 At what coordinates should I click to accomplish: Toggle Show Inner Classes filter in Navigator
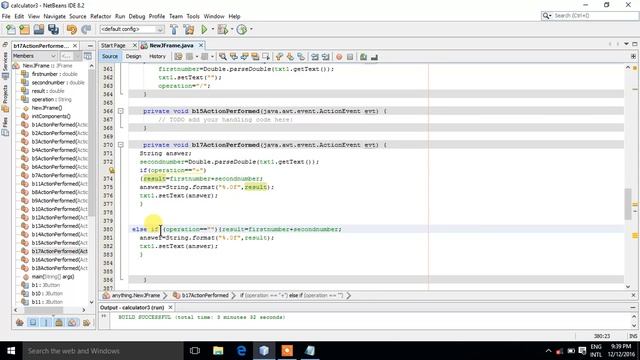[x=72, y=322]
